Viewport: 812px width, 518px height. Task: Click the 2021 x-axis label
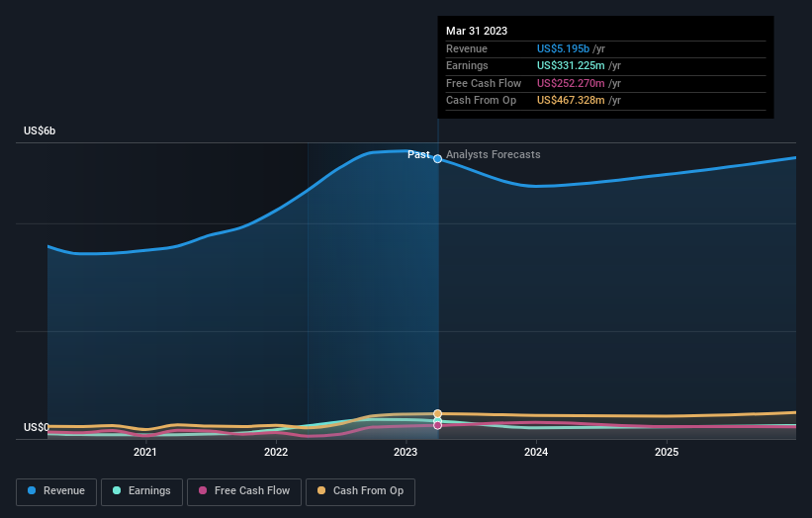coord(145,453)
